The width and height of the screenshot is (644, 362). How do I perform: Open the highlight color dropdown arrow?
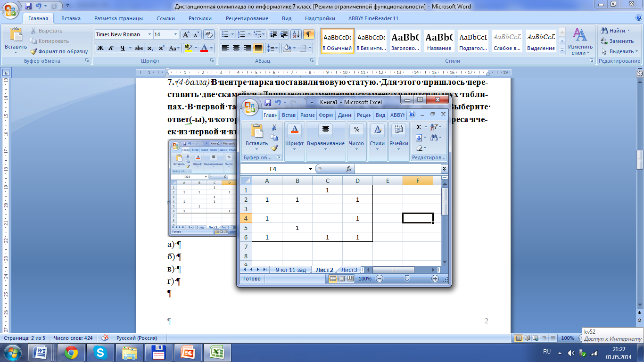(x=195, y=48)
